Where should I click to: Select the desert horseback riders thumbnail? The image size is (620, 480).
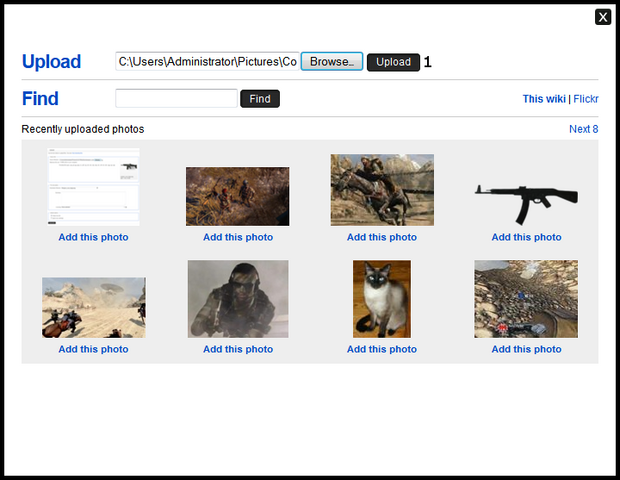click(x=94, y=308)
